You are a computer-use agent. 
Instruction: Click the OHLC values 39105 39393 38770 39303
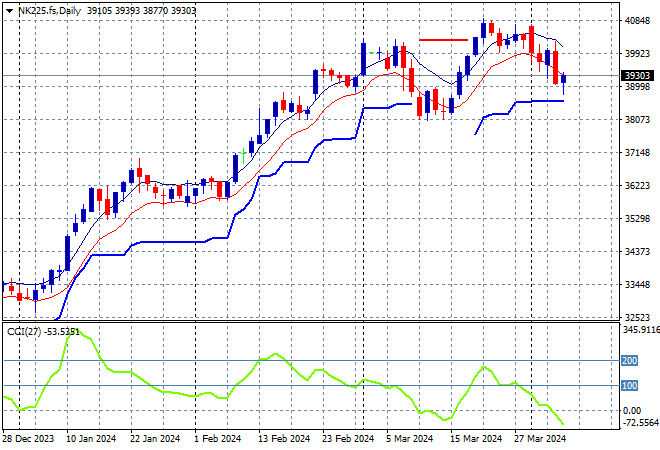pyautogui.click(x=141, y=11)
